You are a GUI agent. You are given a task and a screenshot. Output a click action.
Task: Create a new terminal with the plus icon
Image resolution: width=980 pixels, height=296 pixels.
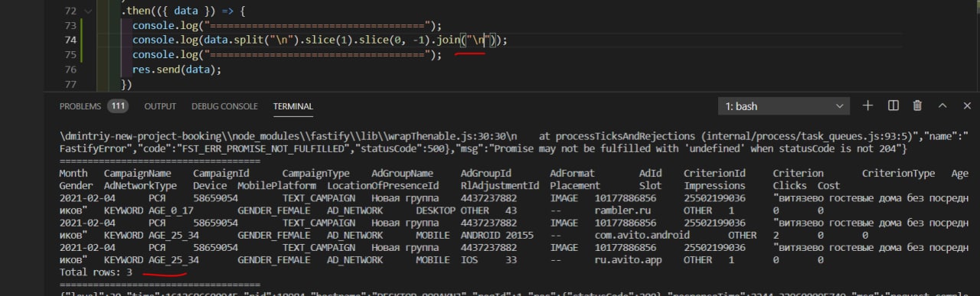tap(867, 106)
